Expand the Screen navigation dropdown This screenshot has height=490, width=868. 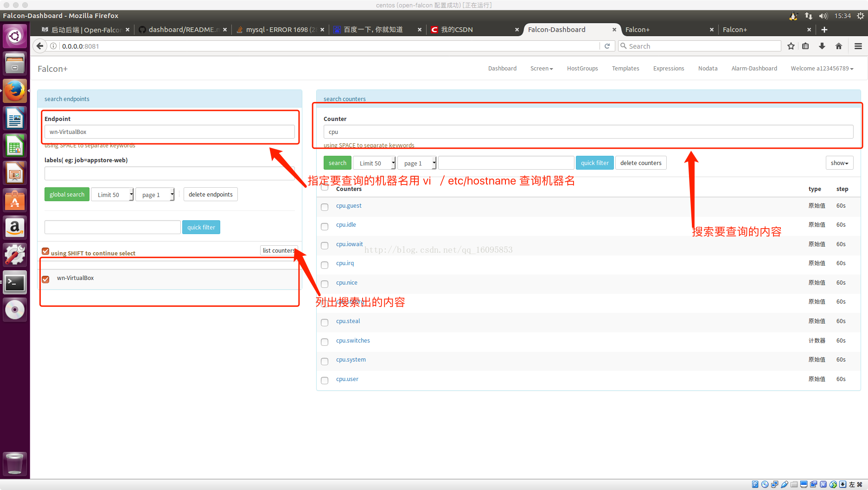(542, 68)
